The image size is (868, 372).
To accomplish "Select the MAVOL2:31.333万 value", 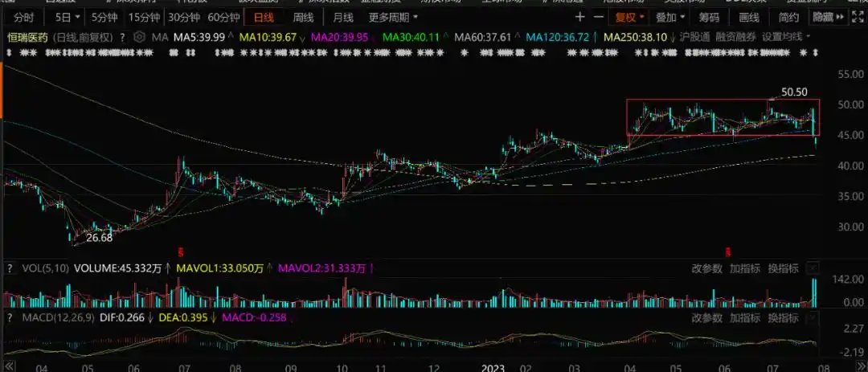I will 322,269.
